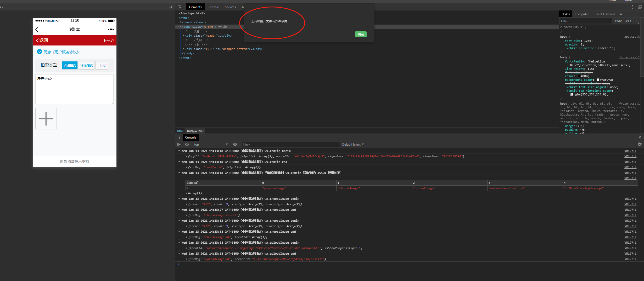The height and width of the screenshot is (281, 644).
Task: Switch to the Console tab at top
Action: [213, 7]
